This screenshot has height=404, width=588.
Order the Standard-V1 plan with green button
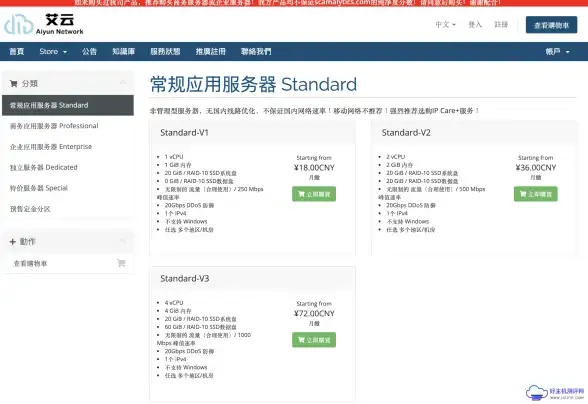pos(314,194)
